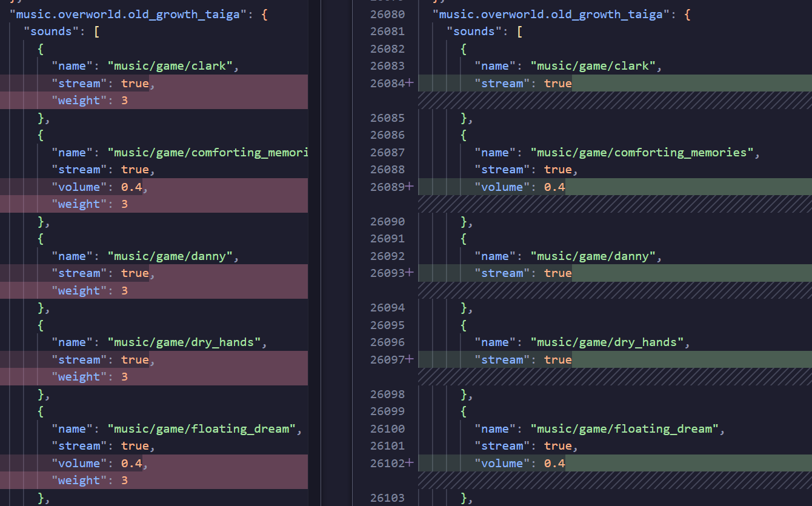This screenshot has width=812, height=506.
Task: Click added "volume": 0.4 on line 26102
Action: point(519,463)
